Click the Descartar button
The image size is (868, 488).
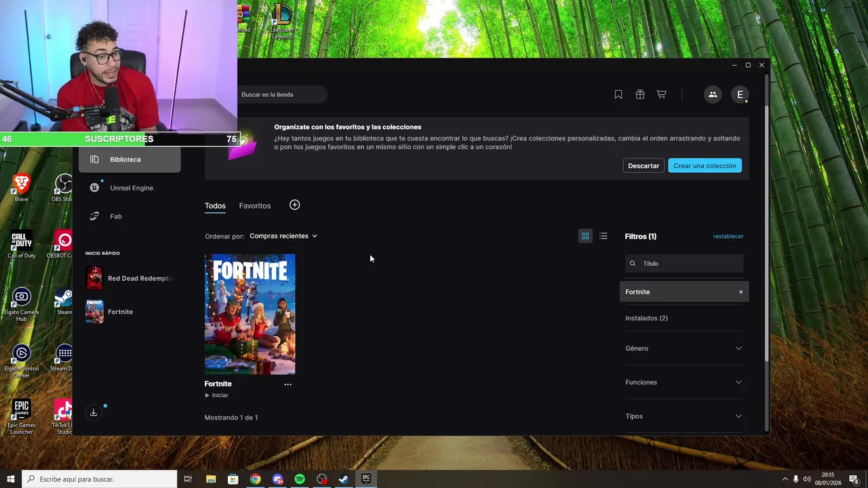[644, 165]
